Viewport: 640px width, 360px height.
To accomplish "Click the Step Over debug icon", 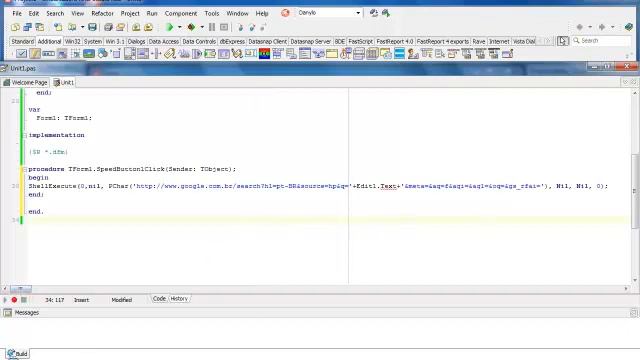I will point(252,27).
